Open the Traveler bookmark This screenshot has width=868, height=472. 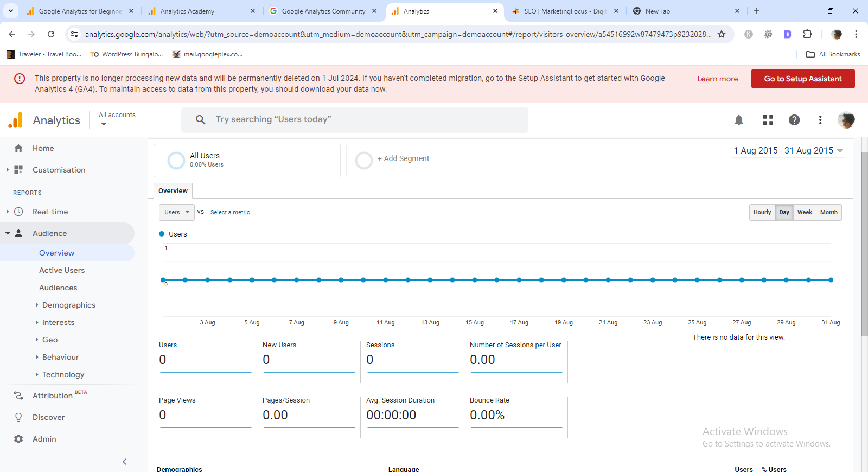coord(43,54)
